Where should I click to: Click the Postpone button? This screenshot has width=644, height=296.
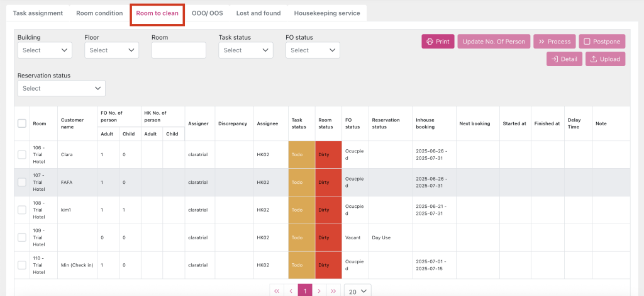click(602, 42)
